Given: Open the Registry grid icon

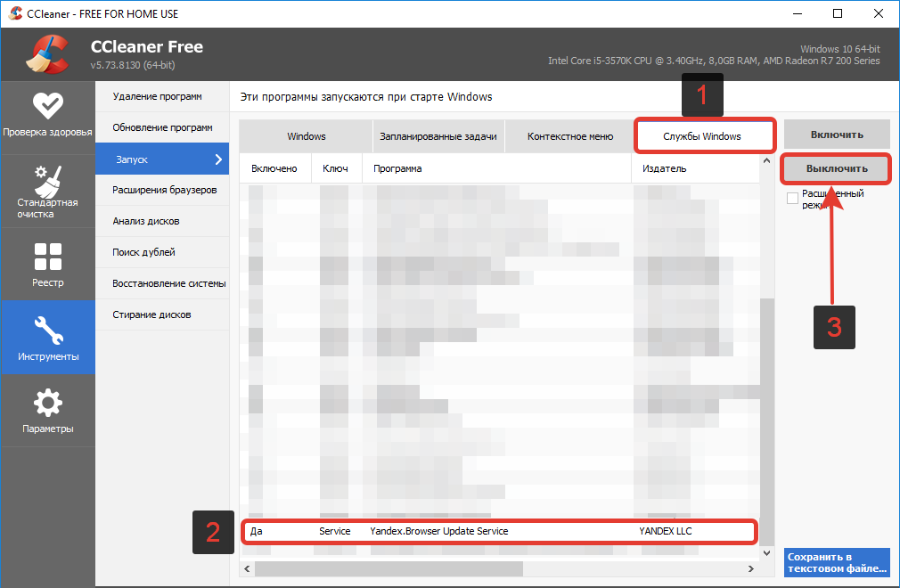Looking at the screenshot, I should pyautogui.click(x=47, y=257).
